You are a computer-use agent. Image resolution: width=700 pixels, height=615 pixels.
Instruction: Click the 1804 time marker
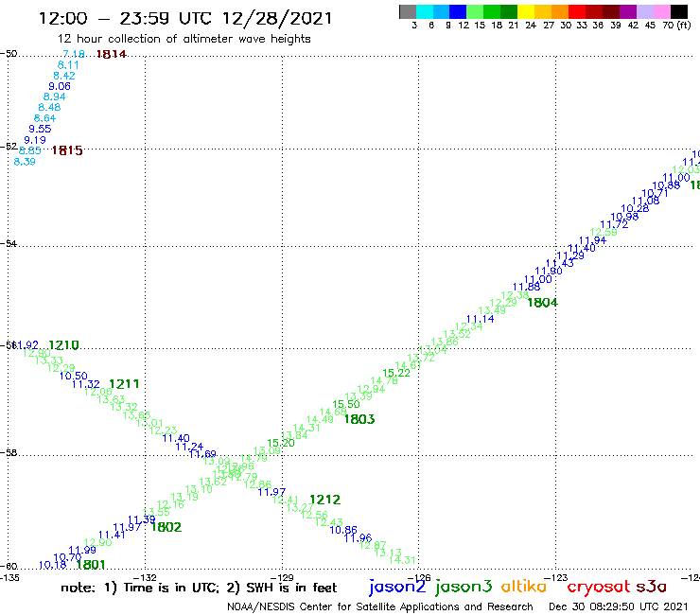click(542, 303)
